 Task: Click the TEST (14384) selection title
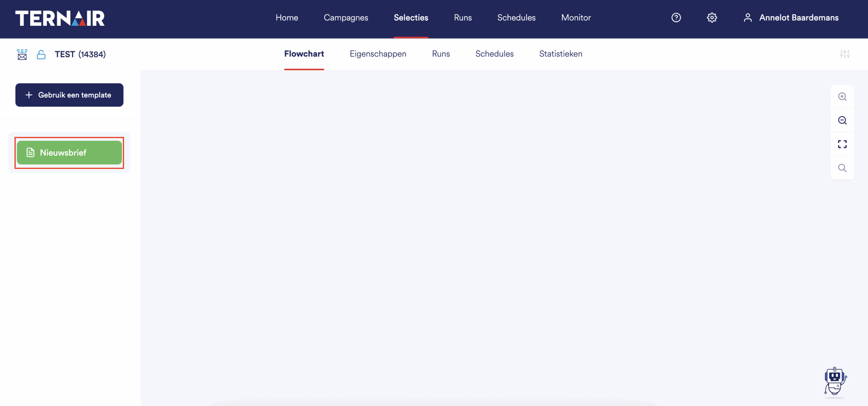80,54
